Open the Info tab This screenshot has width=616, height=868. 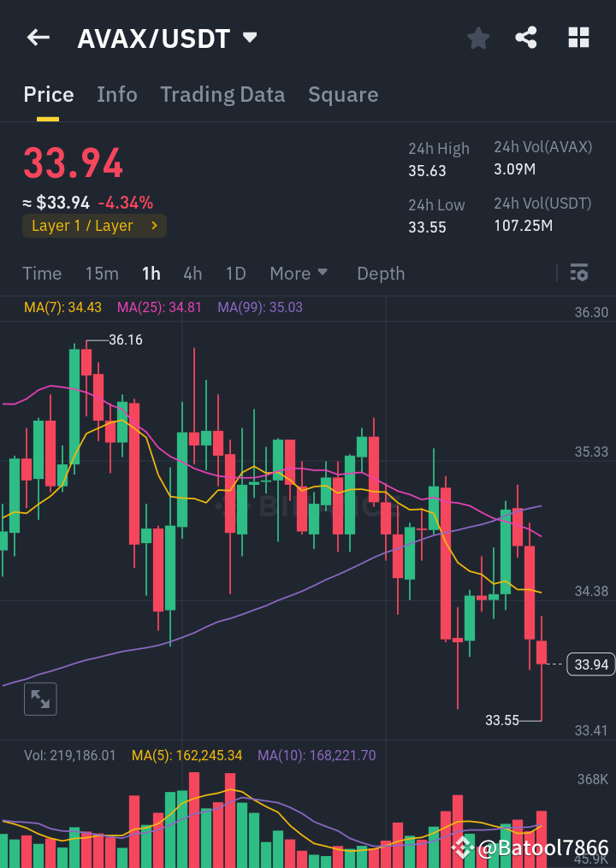click(116, 94)
